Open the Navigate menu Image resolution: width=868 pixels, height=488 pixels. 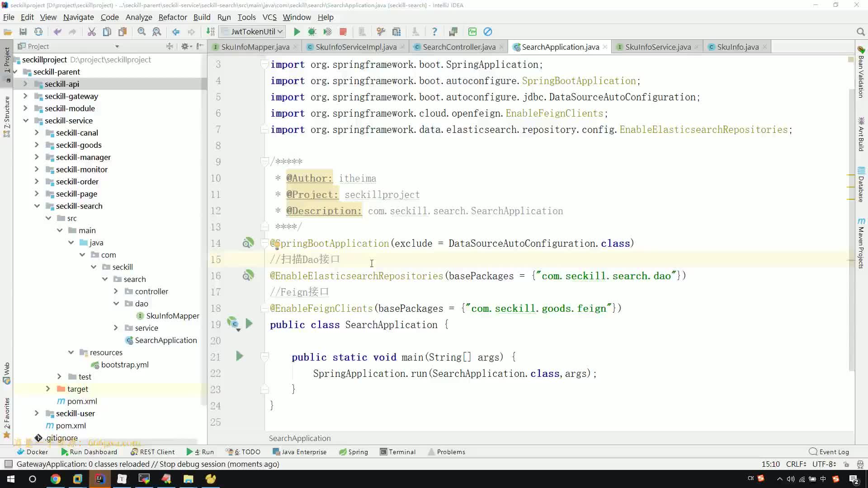click(79, 17)
